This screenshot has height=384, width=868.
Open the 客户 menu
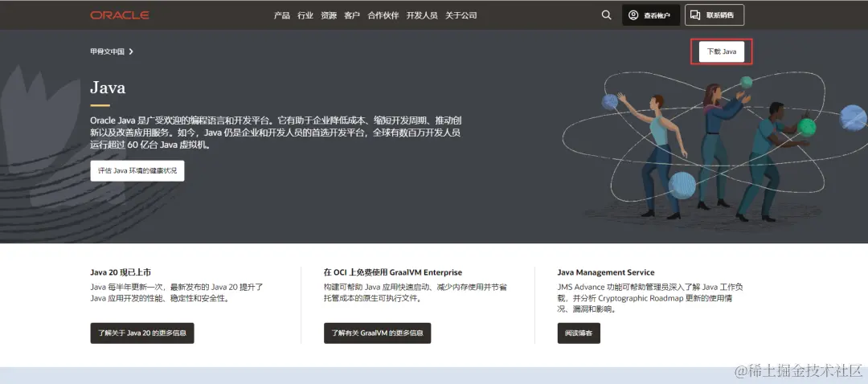(x=352, y=15)
